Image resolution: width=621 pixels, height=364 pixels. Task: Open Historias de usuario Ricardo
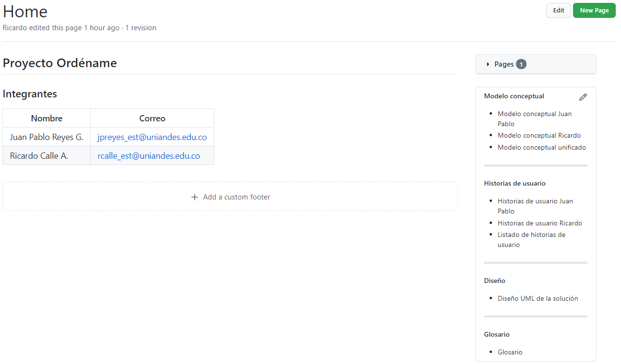[x=540, y=223]
